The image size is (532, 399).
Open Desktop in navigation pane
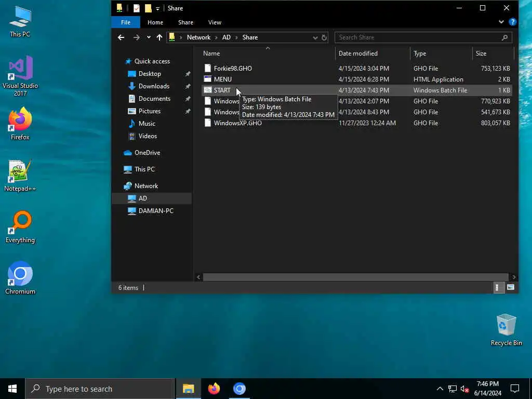150,74
